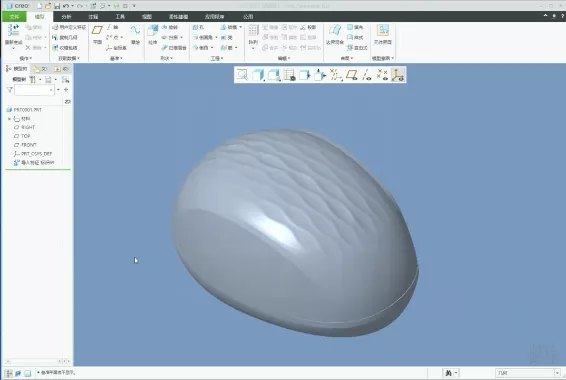Toggle datum axis display in graphics toolbar
This screenshot has width=566, height=380.
click(x=367, y=75)
